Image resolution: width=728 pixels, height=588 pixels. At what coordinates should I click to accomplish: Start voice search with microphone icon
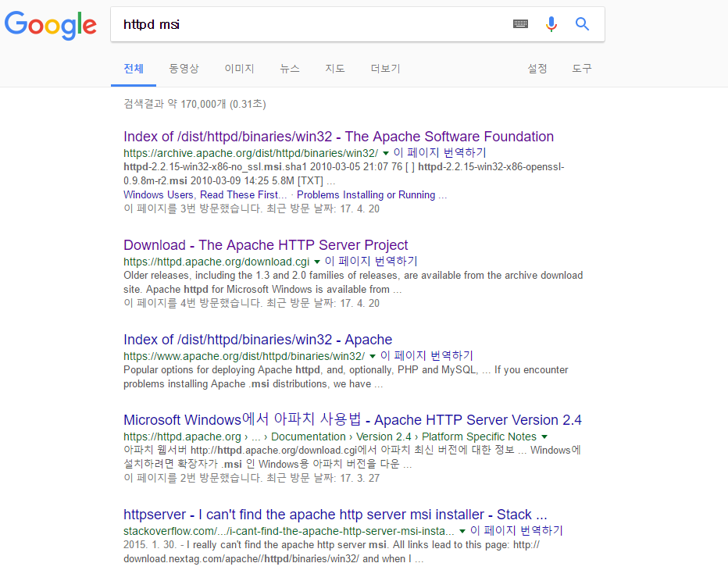(x=551, y=23)
